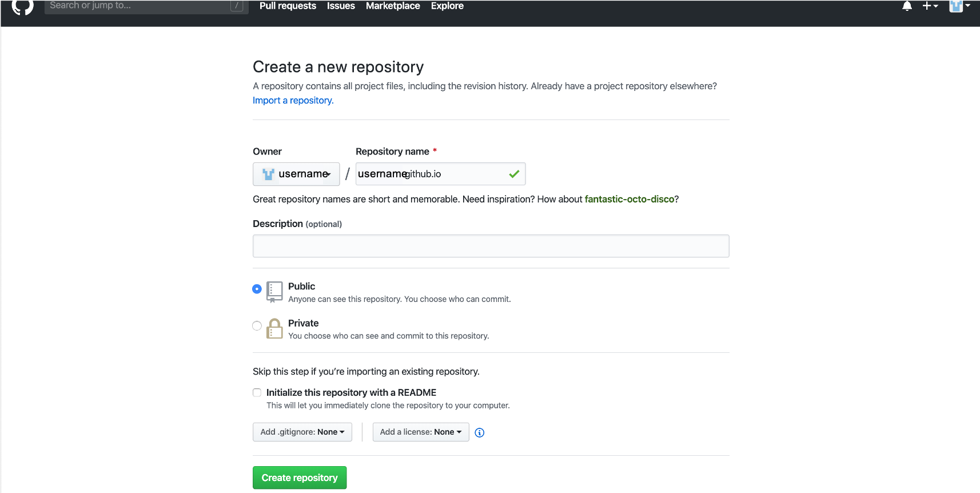This screenshot has height=493, width=980.
Task: Open the Add a license dropdown
Action: pos(420,432)
